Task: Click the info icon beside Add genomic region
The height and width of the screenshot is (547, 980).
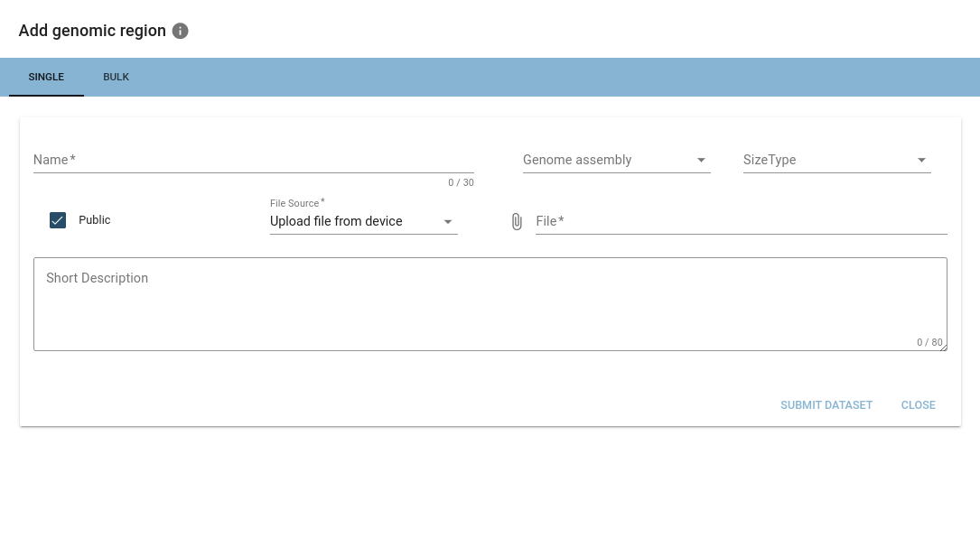Action: 181,32
